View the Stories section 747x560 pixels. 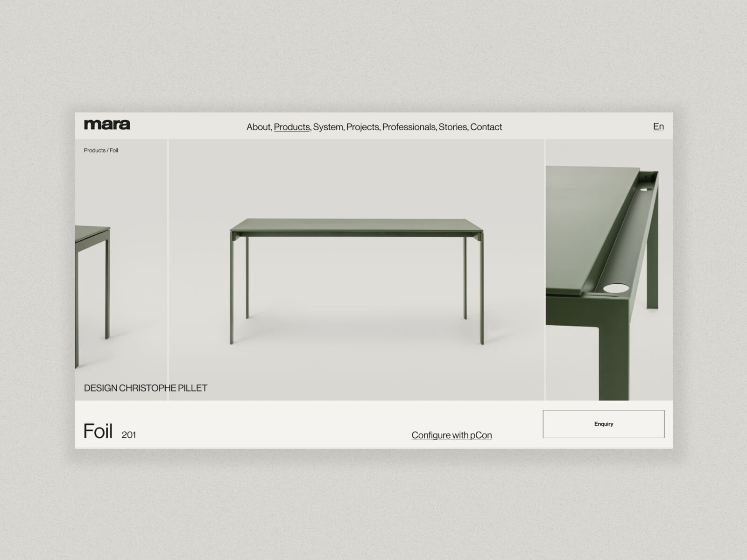453,127
